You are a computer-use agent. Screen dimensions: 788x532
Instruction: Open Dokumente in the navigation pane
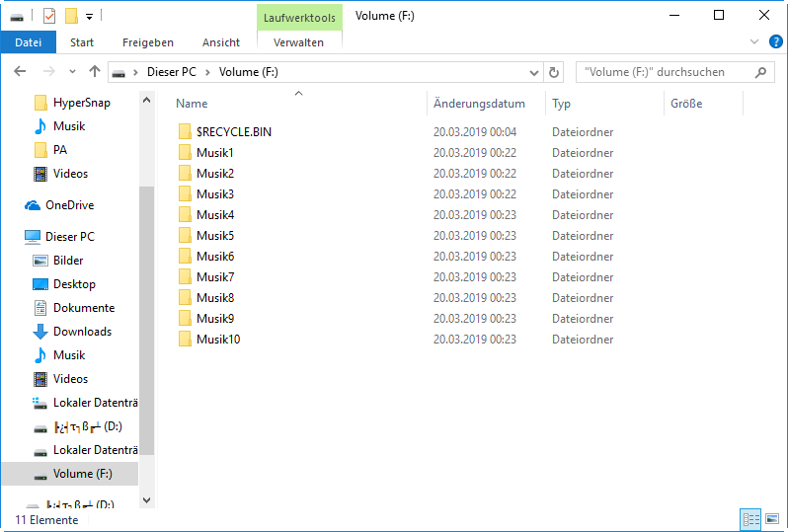(x=73, y=307)
